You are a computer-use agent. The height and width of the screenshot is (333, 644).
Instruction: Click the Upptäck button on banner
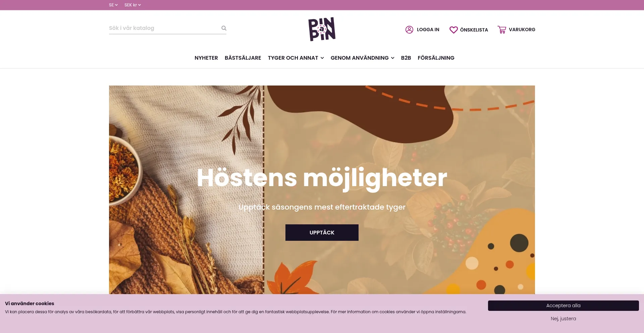tap(322, 232)
